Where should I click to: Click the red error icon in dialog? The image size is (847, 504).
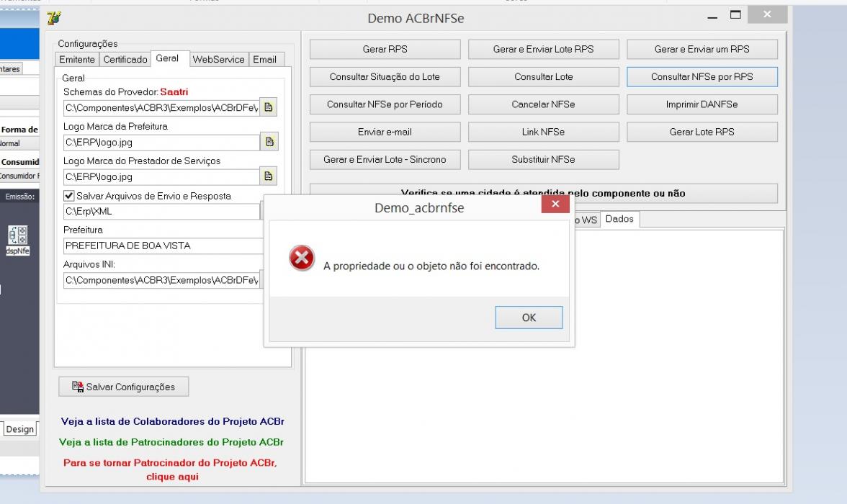(301, 258)
